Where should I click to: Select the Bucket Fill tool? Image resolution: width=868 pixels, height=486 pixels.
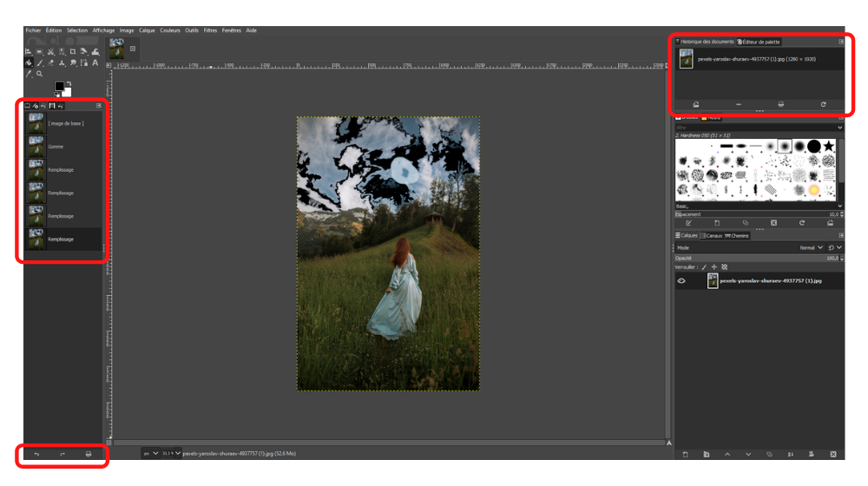click(29, 62)
